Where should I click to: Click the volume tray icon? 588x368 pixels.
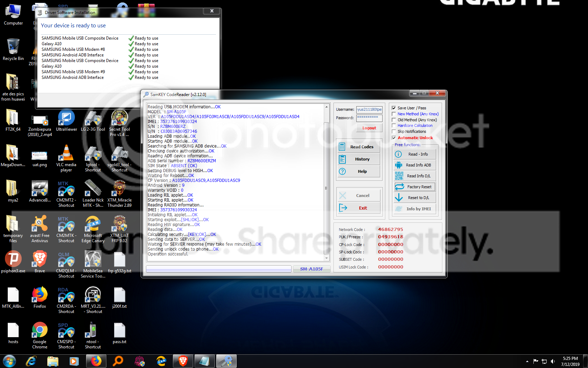pyautogui.click(x=553, y=361)
